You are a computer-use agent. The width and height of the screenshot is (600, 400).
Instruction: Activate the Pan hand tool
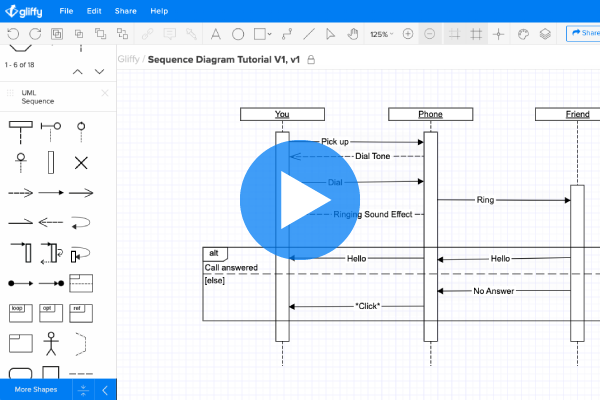pyautogui.click(x=352, y=34)
